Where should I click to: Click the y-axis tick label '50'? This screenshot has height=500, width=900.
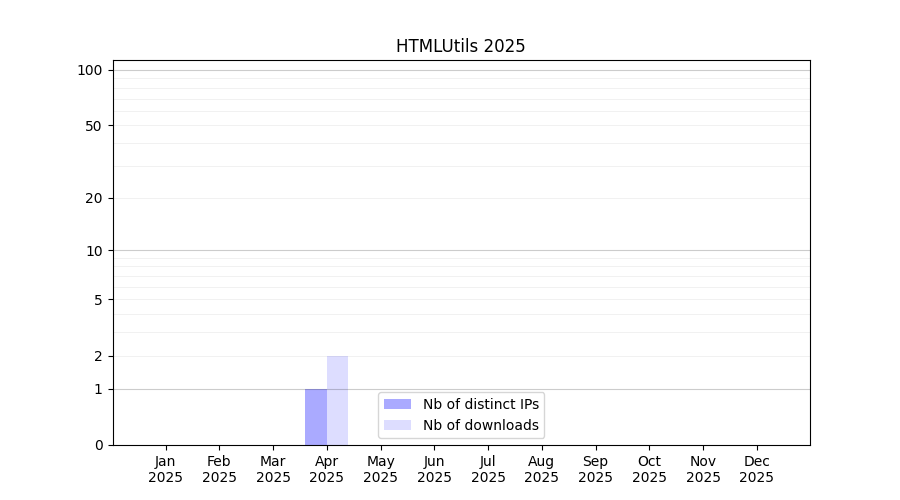click(x=94, y=126)
